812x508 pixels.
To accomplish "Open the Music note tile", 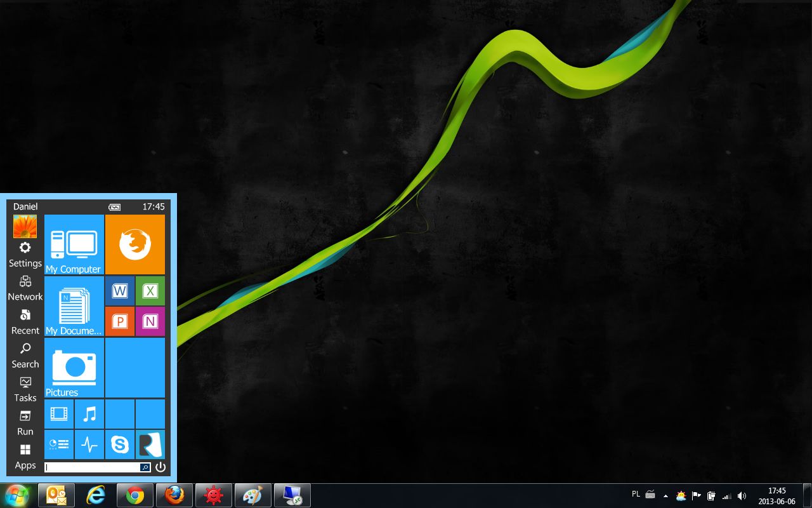I will point(89,414).
